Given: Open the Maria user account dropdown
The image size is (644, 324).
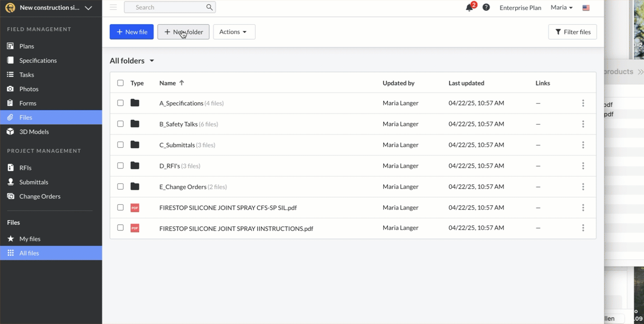Looking at the screenshot, I should click(561, 8).
